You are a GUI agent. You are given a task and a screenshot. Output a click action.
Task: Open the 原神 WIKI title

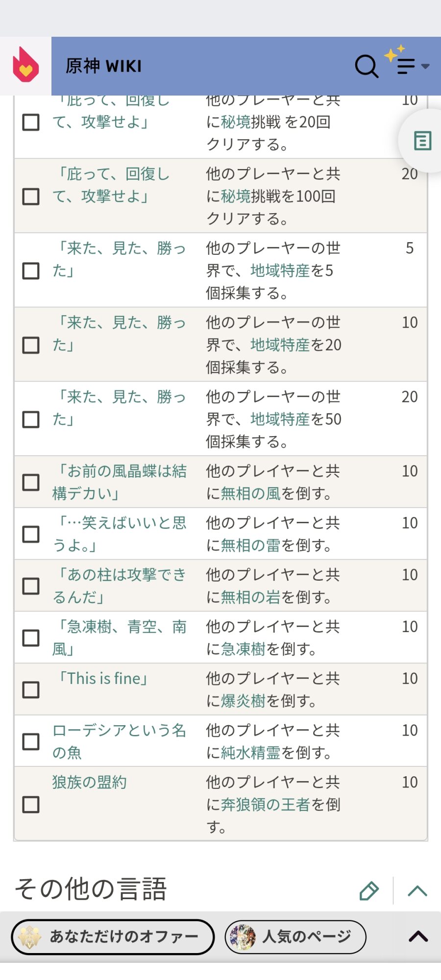point(104,66)
